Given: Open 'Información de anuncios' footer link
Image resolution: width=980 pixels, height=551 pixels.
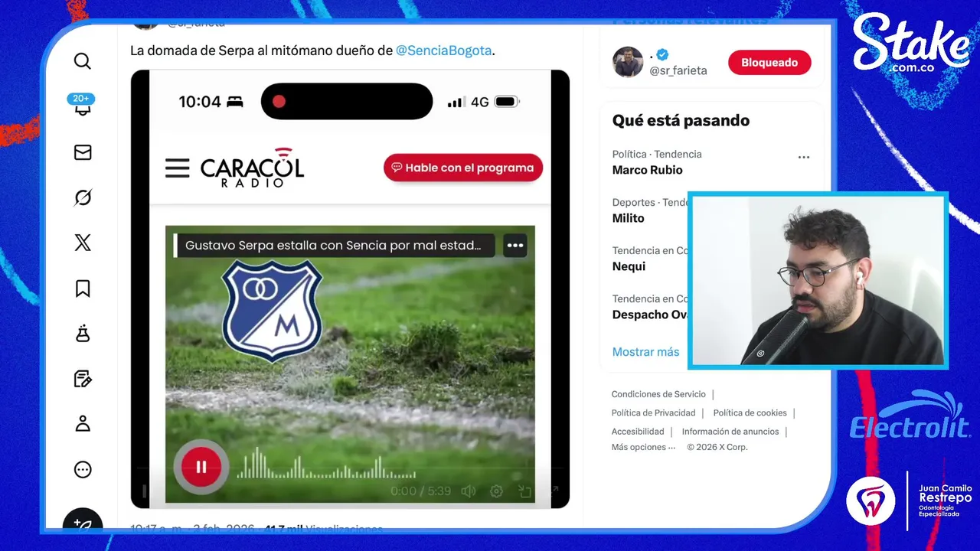Looking at the screenshot, I should coord(730,432).
